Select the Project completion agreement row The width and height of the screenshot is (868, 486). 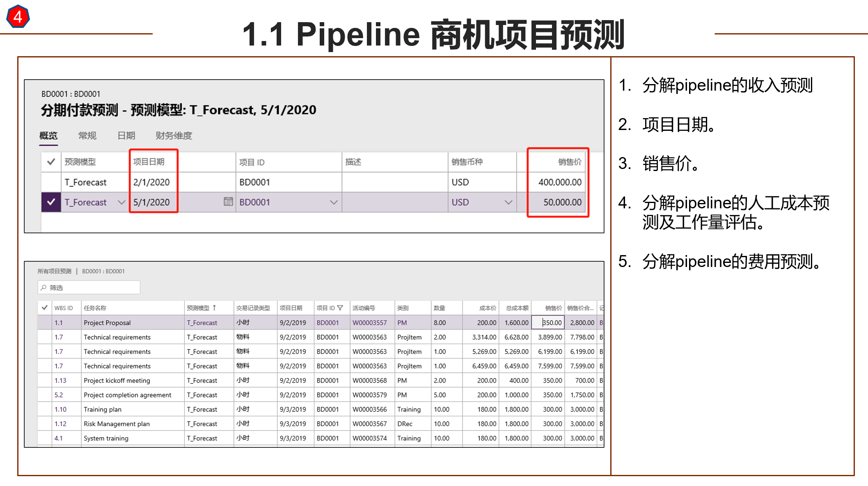(320, 395)
